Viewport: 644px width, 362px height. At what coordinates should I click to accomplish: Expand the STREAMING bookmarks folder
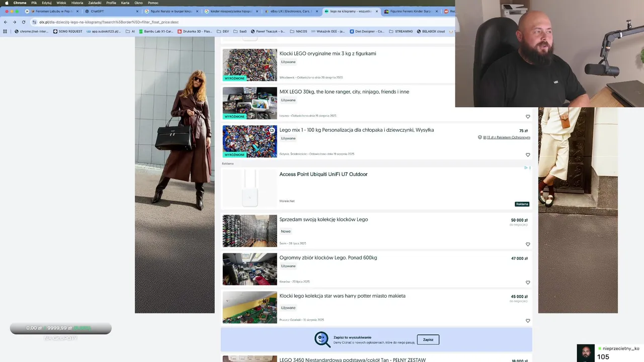pos(400,31)
